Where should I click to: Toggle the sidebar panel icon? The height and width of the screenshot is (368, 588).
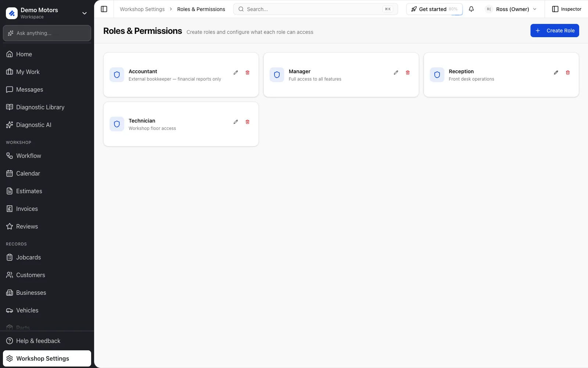click(104, 9)
